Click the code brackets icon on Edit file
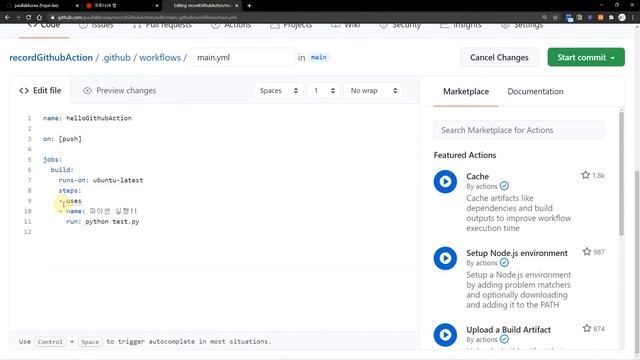Image resolution: width=640 pixels, height=360 pixels. point(24,91)
